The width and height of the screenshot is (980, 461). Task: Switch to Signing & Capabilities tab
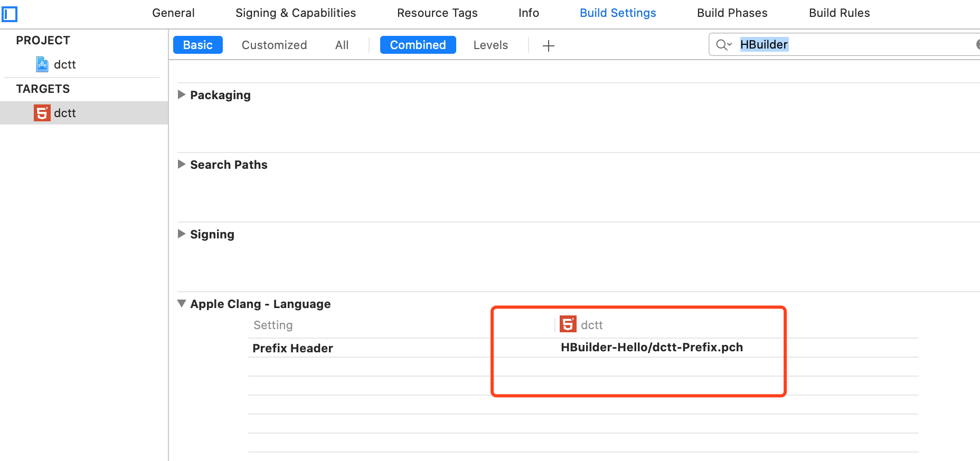[x=296, y=13]
